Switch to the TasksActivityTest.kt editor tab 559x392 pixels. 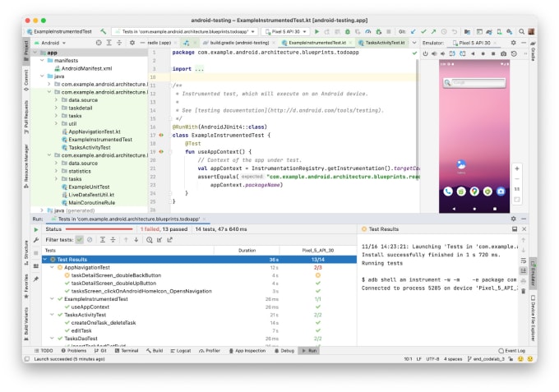(384, 41)
